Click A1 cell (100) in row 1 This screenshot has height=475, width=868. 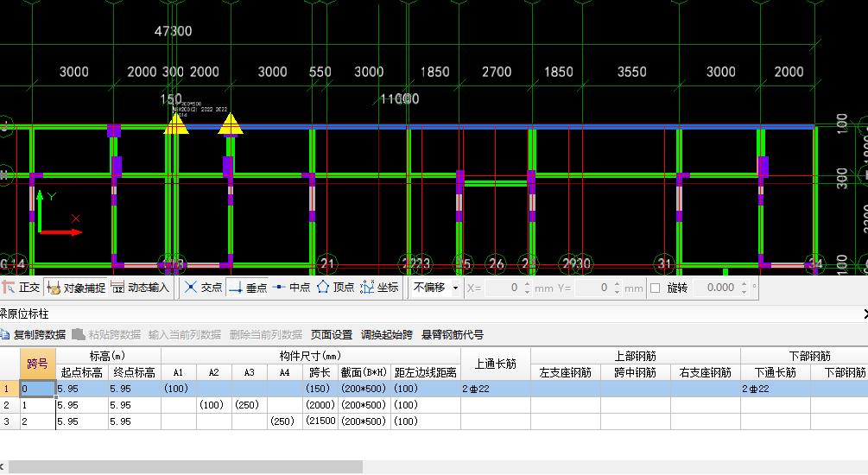178,389
